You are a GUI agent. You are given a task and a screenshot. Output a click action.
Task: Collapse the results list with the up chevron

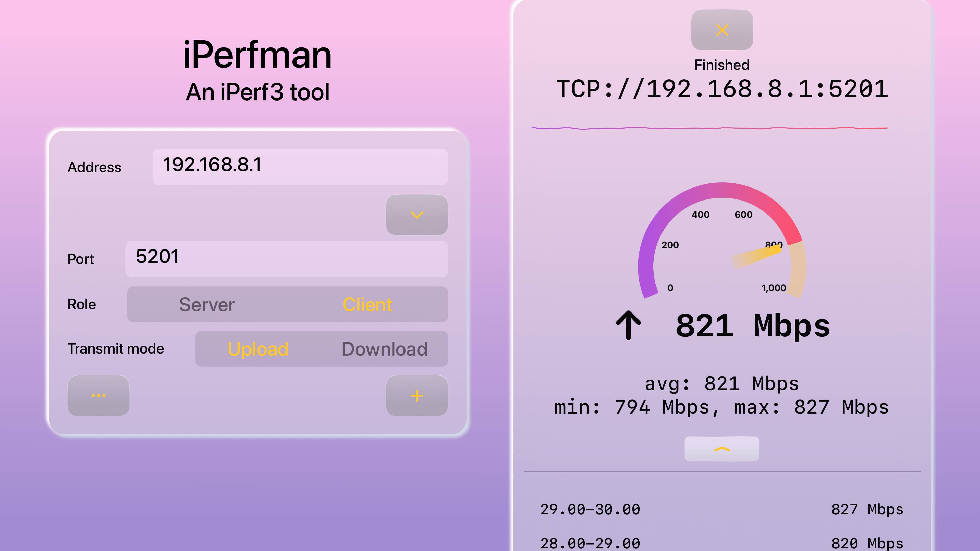(x=722, y=449)
